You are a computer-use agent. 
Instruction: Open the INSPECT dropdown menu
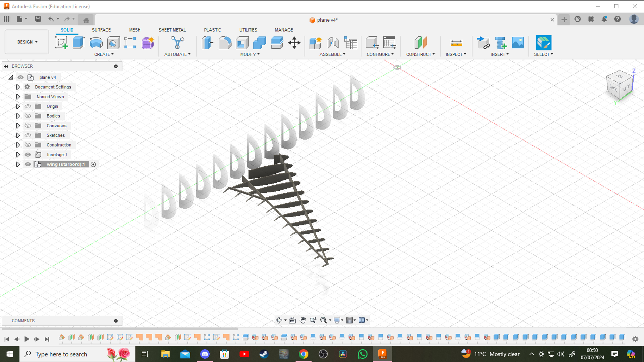(x=456, y=54)
